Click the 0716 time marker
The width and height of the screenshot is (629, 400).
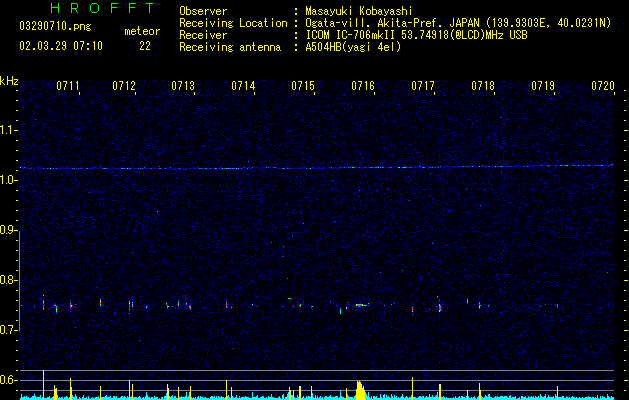pos(363,86)
